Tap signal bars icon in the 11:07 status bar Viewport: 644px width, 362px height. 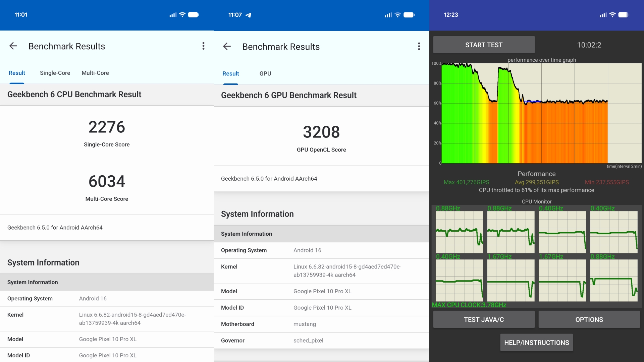[x=388, y=15]
